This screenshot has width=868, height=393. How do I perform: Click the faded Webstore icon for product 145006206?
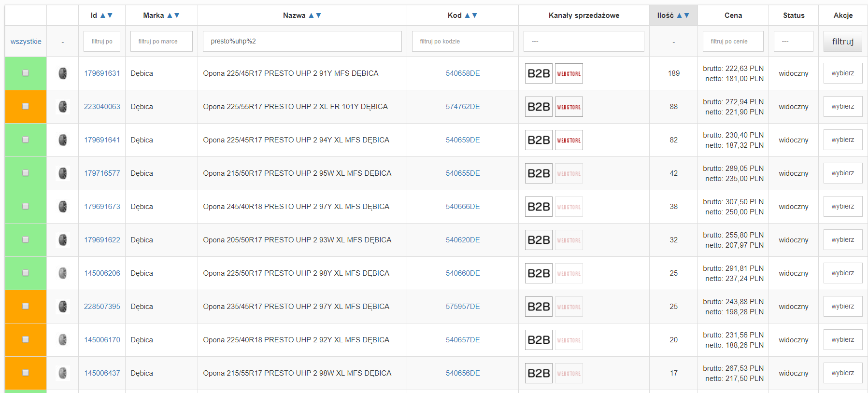point(569,273)
